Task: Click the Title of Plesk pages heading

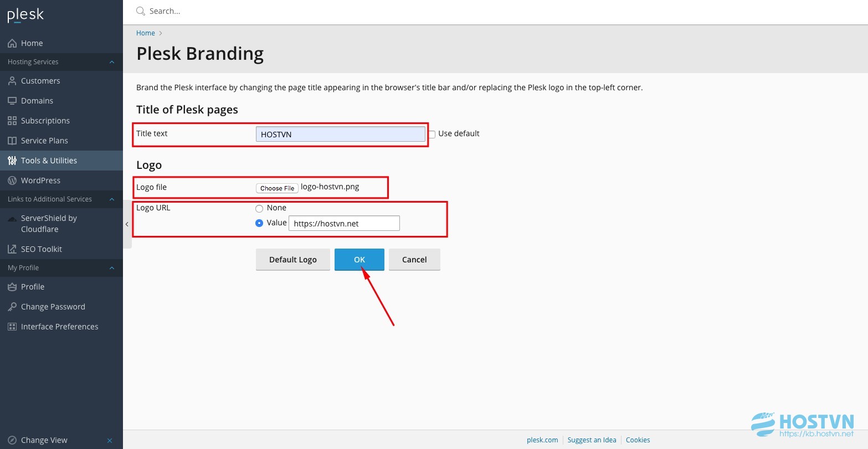Action: pyautogui.click(x=187, y=110)
